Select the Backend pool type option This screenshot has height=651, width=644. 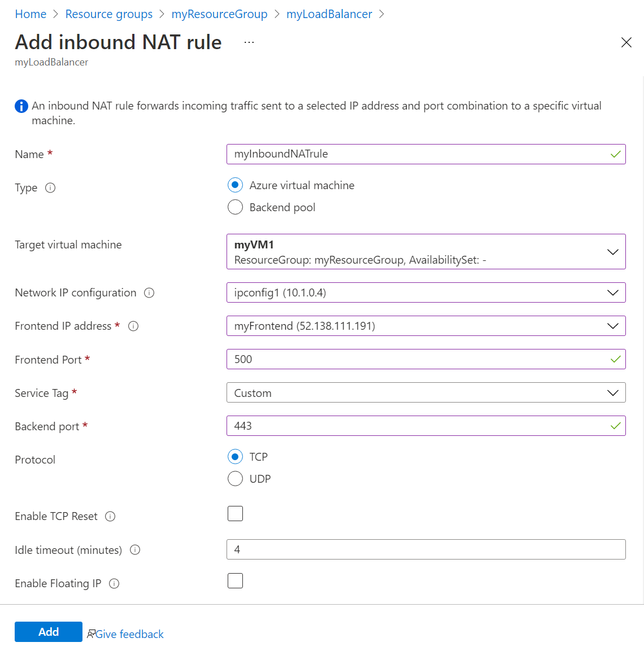click(236, 207)
